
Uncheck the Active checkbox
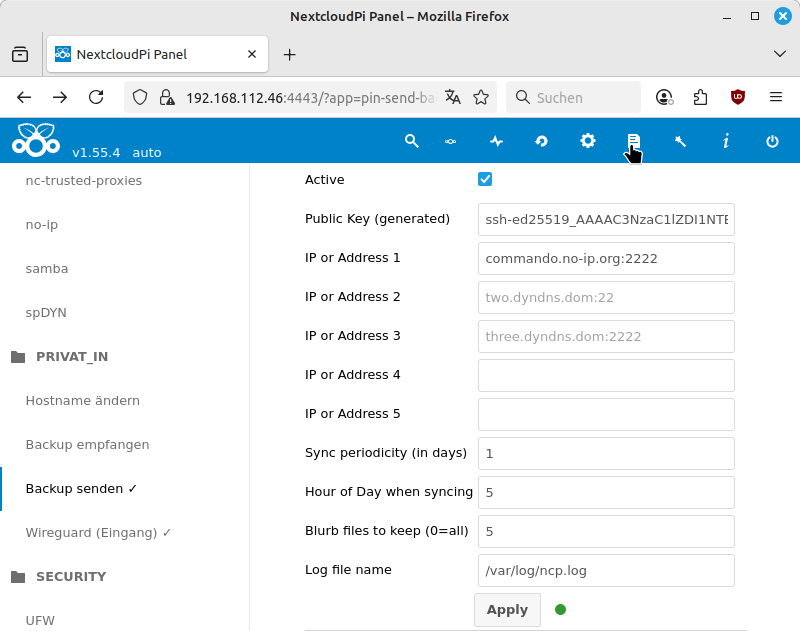(x=485, y=180)
